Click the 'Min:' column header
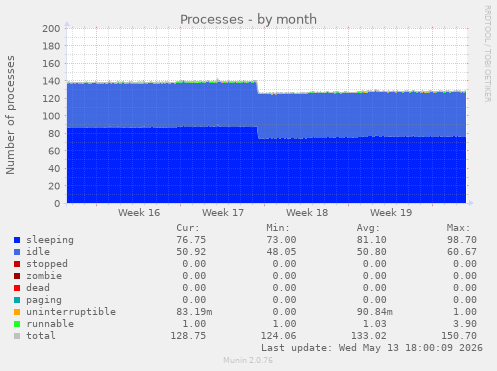 [278, 228]
